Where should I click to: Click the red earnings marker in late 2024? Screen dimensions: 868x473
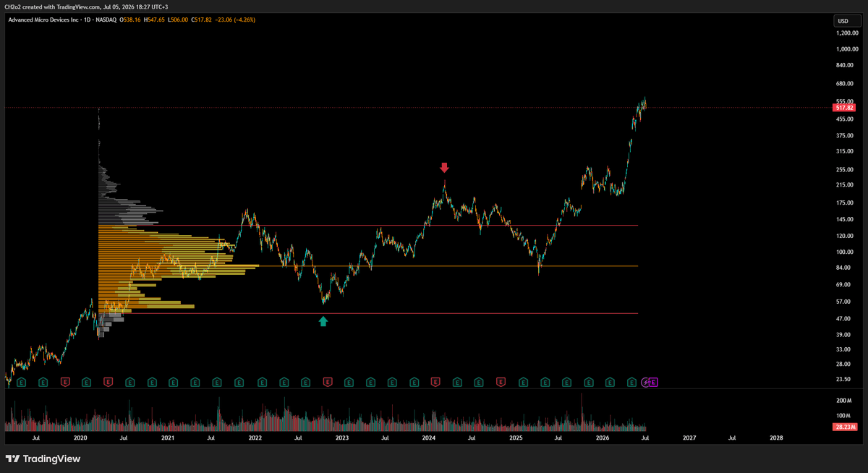click(x=501, y=381)
